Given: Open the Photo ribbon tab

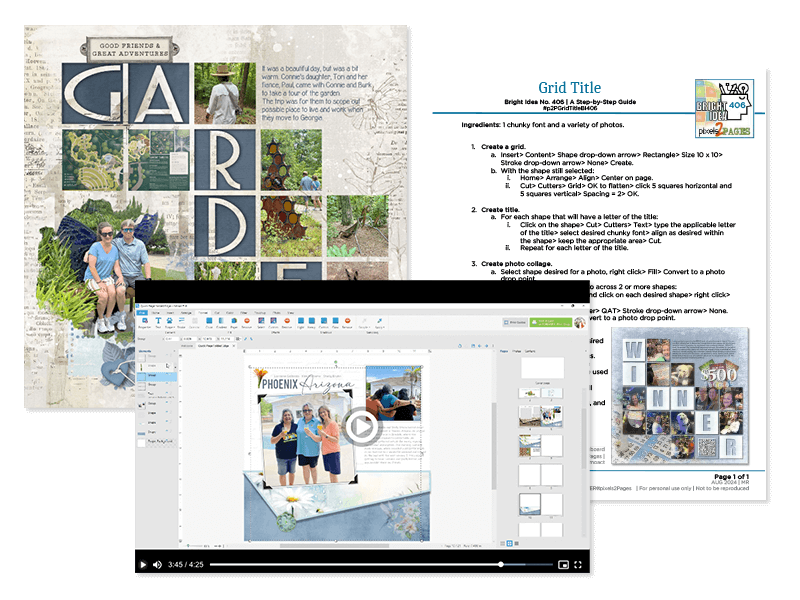Looking at the screenshot, I should [x=277, y=312].
